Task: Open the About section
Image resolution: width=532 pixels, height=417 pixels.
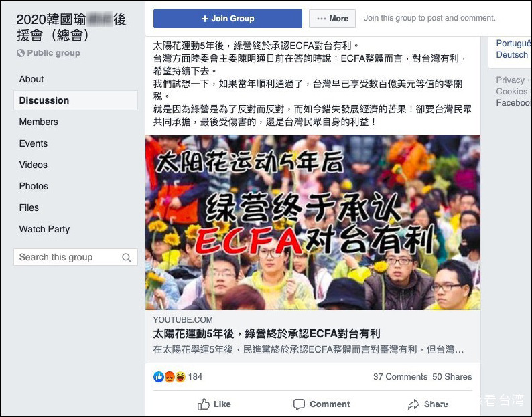Action: [x=31, y=79]
